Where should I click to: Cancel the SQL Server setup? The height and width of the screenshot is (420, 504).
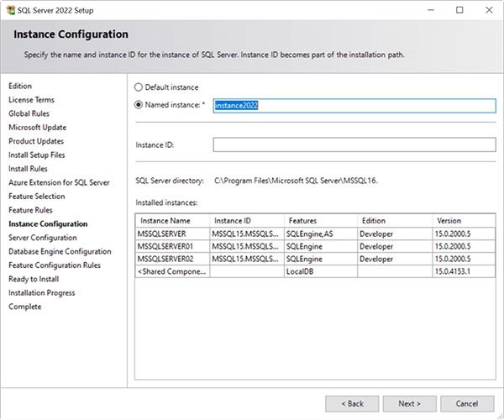coord(467,403)
